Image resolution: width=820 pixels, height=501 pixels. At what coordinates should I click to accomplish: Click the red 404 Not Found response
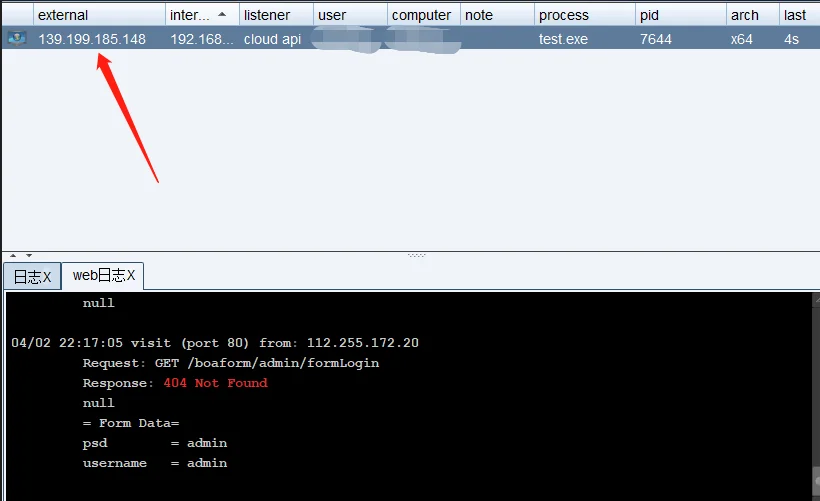point(215,383)
